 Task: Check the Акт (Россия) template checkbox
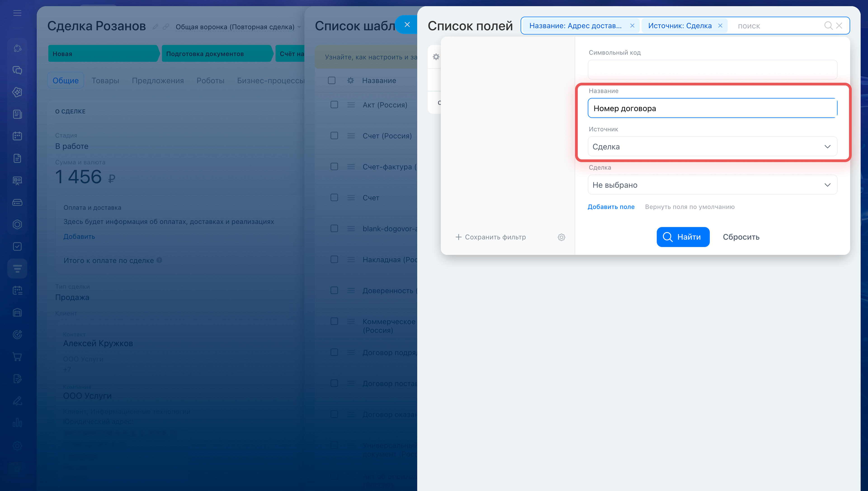[x=334, y=104]
